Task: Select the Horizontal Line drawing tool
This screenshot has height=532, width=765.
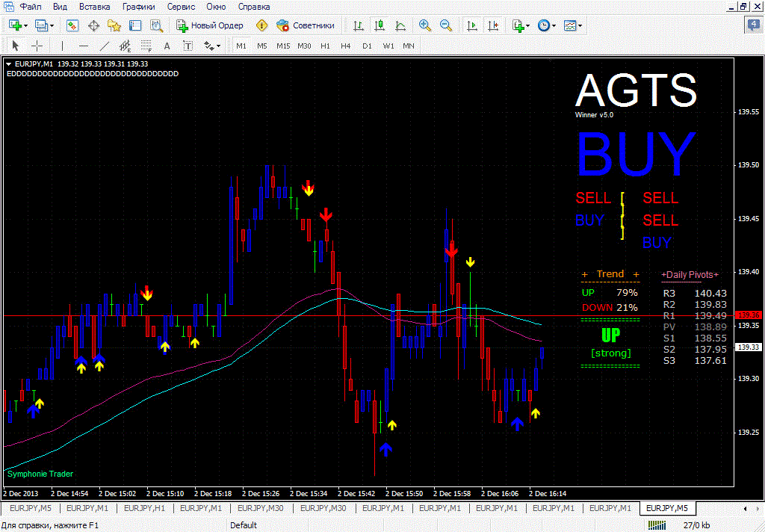Action: [84, 46]
